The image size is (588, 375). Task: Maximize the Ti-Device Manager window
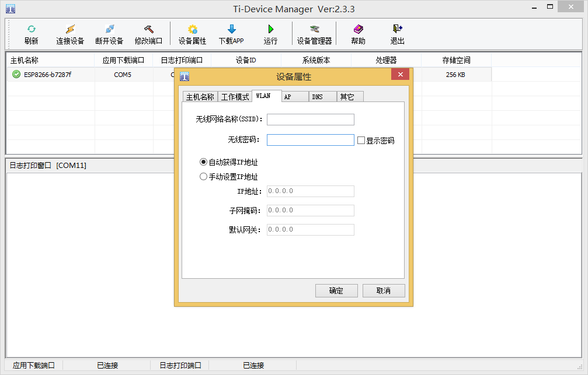[549, 7]
